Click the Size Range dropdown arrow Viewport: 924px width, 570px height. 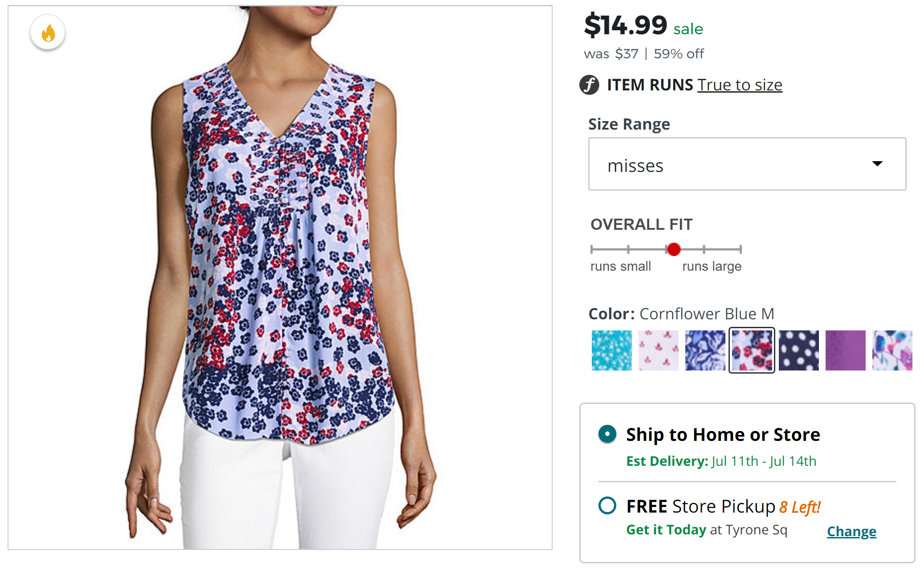point(877,164)
